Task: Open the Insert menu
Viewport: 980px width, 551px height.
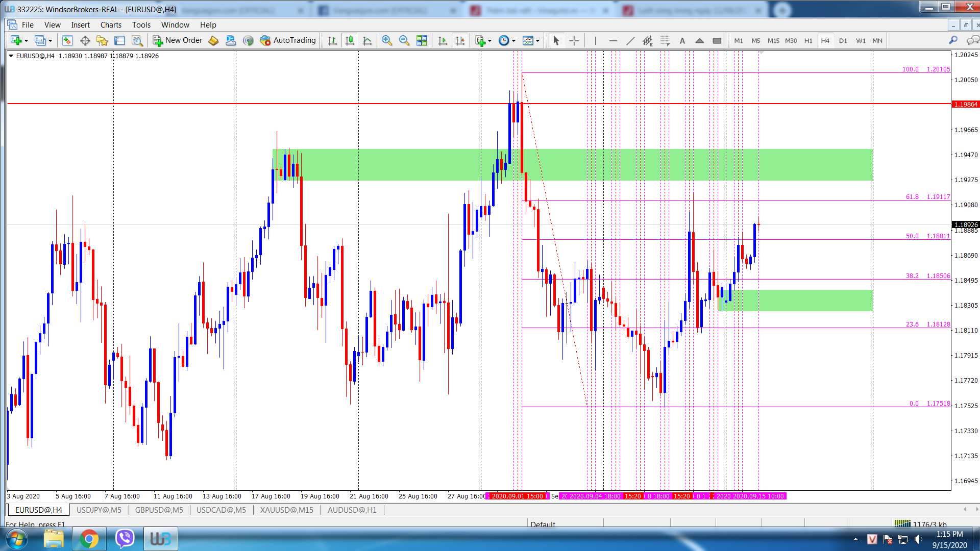Action: 80,24
